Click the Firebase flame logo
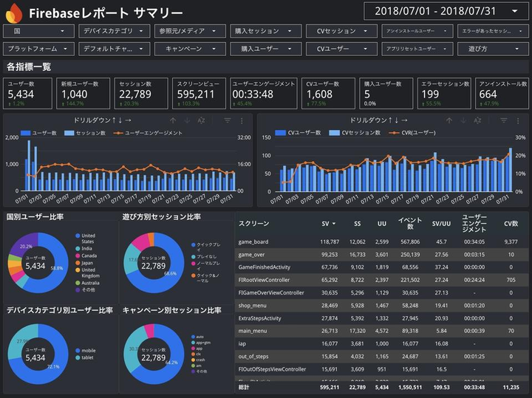This screenshot has height=398, width=532. pos(14,13)
